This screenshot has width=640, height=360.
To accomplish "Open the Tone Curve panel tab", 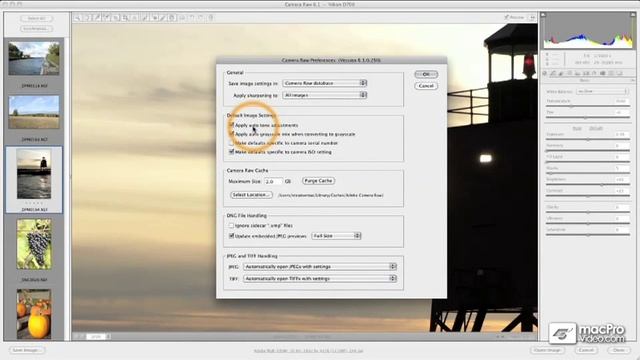I will pos(553,73).
